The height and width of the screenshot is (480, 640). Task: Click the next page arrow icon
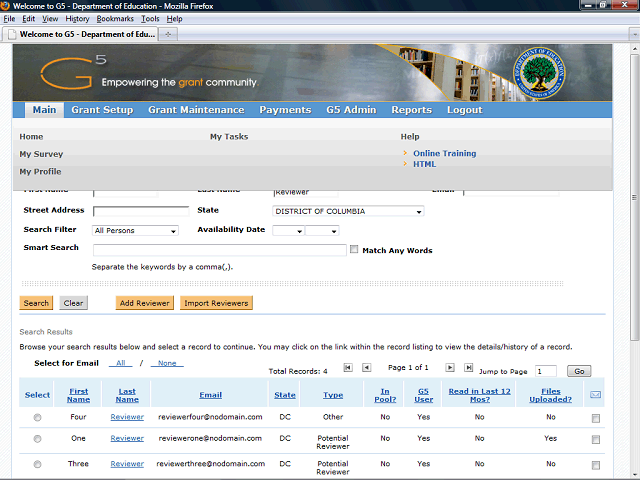click(450, 368)
